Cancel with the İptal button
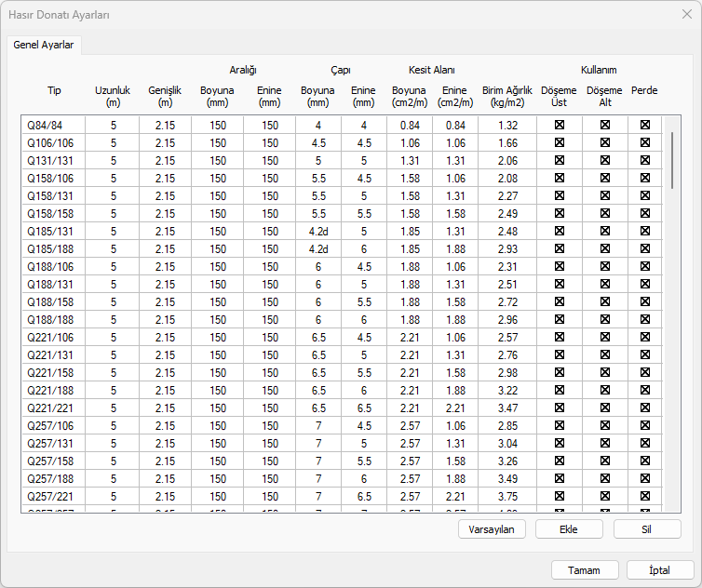 point(660,570)
